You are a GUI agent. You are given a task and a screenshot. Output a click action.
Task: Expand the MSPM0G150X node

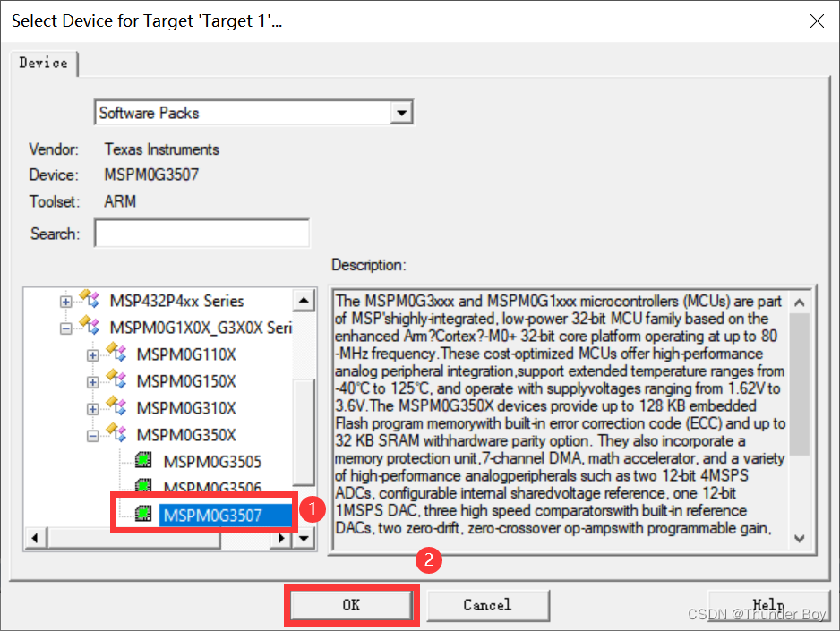[x=92, y=381]
